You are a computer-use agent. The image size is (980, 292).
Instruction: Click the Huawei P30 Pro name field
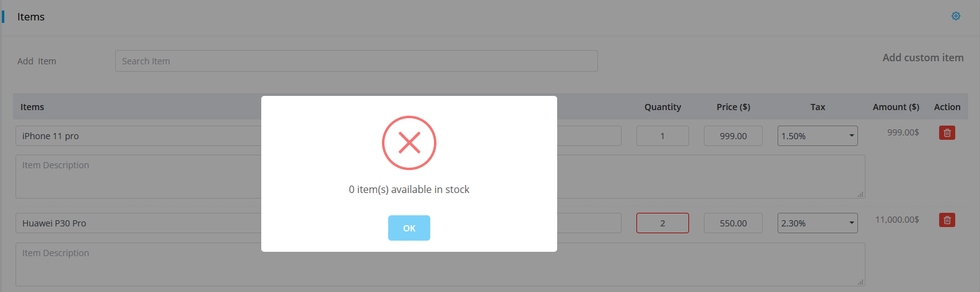[x=318, y=223]
